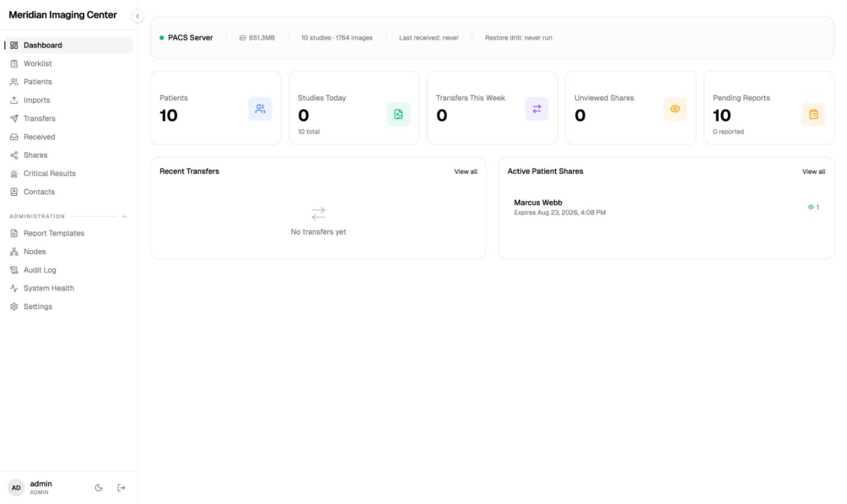Open the Audit Log

click(69, 270)
